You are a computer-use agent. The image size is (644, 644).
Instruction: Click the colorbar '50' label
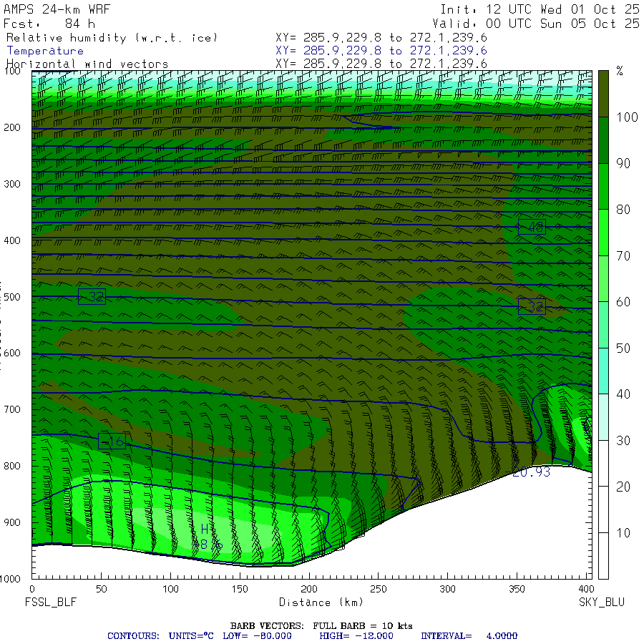coord(623,348)
